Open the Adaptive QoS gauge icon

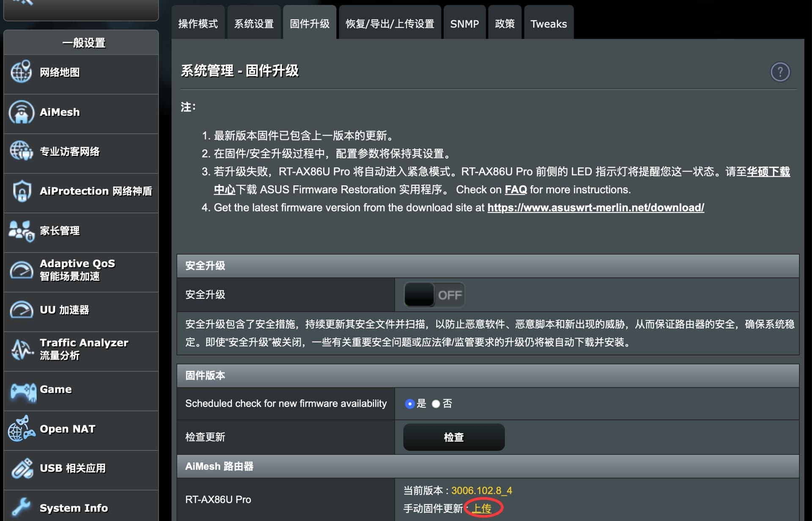pos(21,270)
